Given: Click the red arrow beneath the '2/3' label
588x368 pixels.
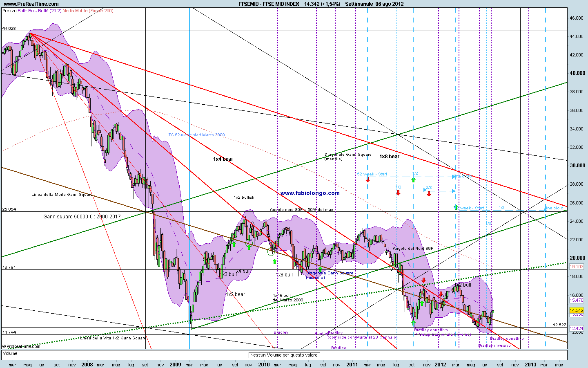Looking at the screenshot, I should point(429,194).
